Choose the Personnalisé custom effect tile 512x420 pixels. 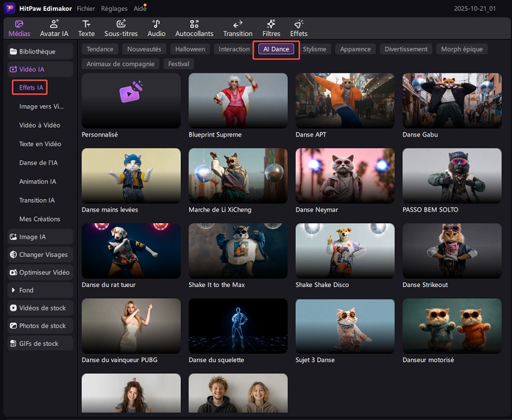[x=131, y=100]
